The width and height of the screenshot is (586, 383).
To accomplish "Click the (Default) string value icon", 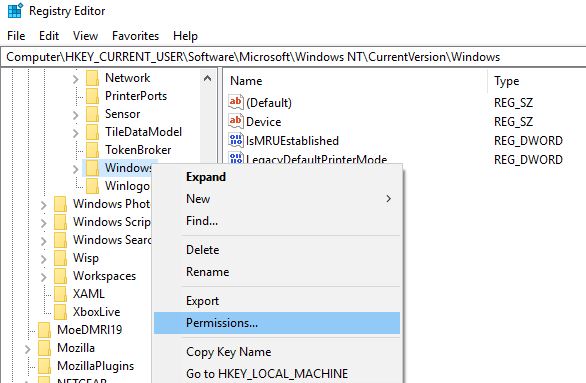I will (x=236, y=102).
